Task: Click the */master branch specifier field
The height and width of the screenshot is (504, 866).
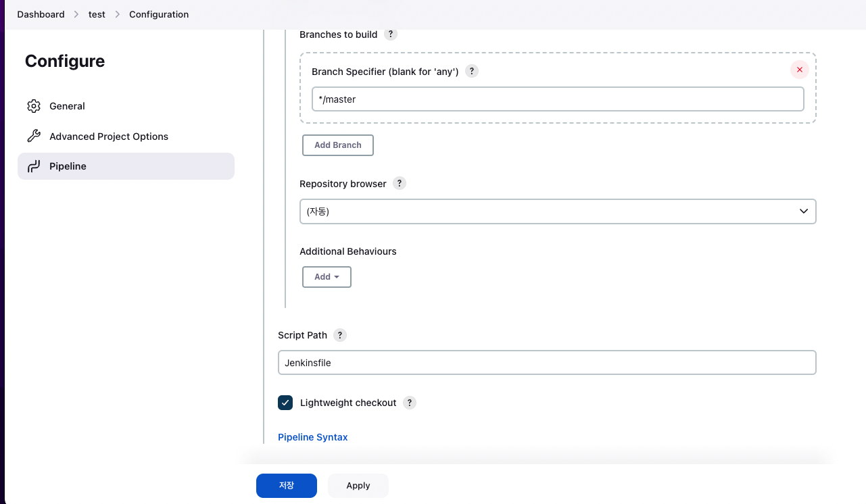Action: click(558, 99)
